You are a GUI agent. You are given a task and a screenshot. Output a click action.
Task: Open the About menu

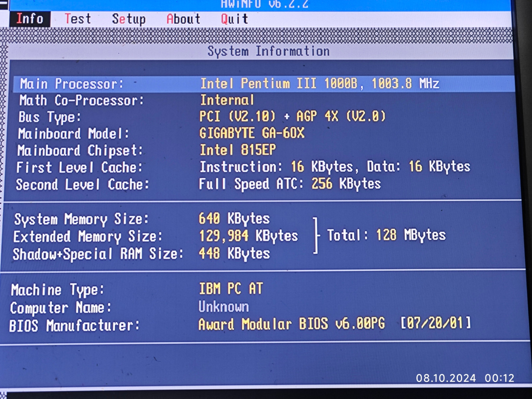pos(184,19)
